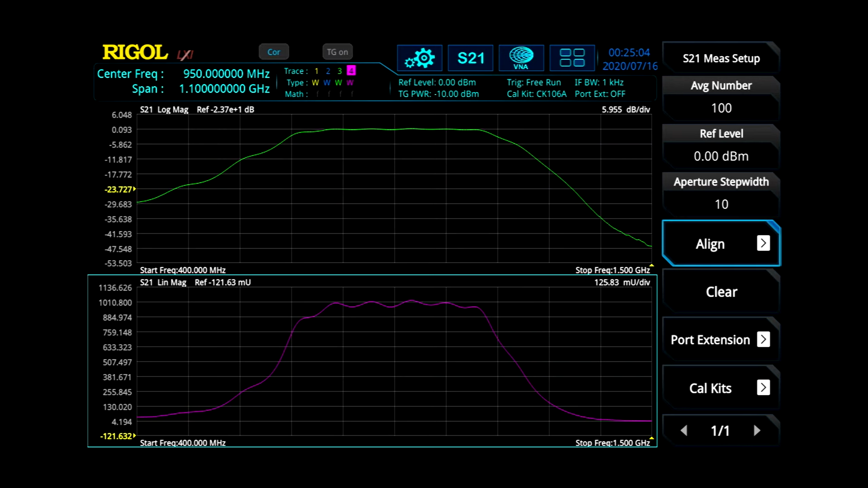The height and width of the screenshot is (488, 868).
Task: Go to next menu page arrow
Action: (x=757, y=430)
